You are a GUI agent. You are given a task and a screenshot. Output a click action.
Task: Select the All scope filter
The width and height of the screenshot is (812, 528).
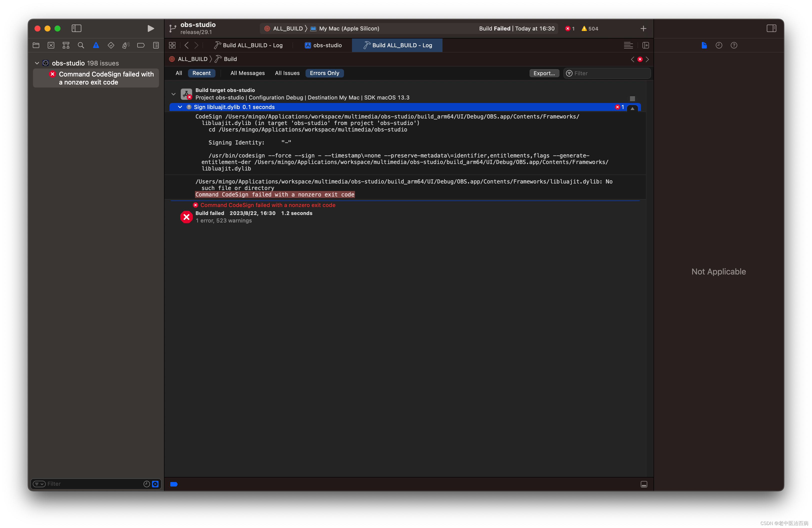[179, 73]
